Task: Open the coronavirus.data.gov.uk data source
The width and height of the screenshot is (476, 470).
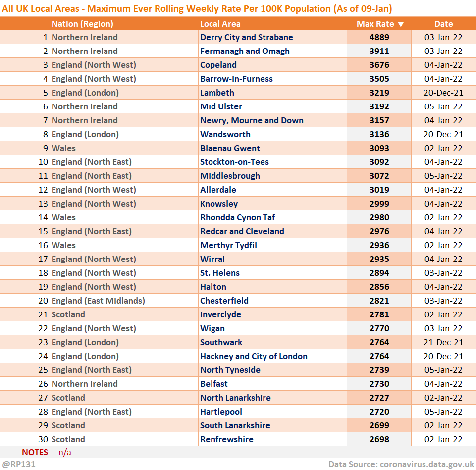Action: [x=426, y=464]
